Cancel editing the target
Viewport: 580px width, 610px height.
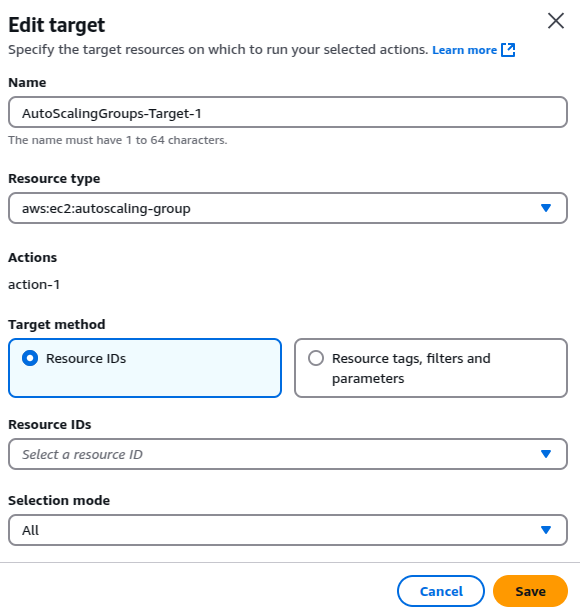(441, 591)
